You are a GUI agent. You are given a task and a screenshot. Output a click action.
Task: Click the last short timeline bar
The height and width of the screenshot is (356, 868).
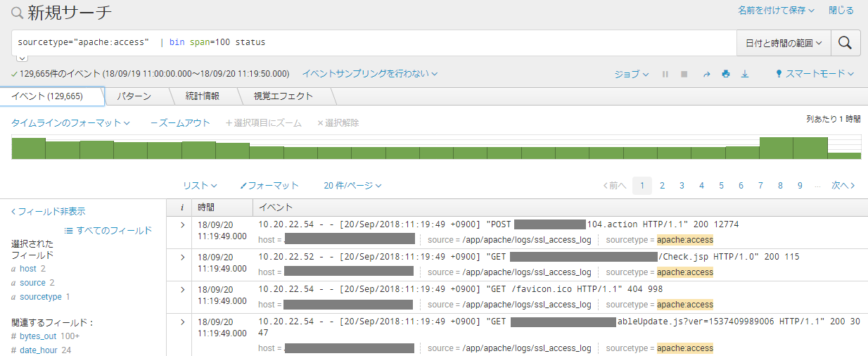coord(844,155)
